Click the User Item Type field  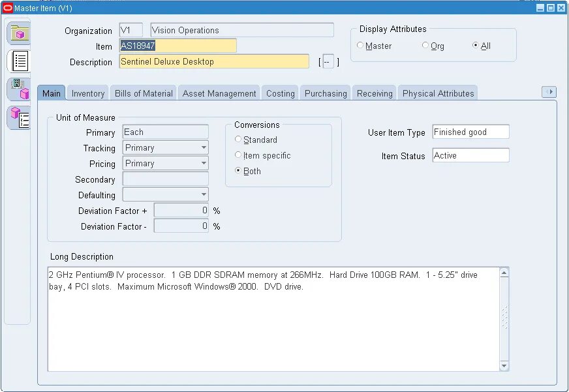(x=470, y=132)
